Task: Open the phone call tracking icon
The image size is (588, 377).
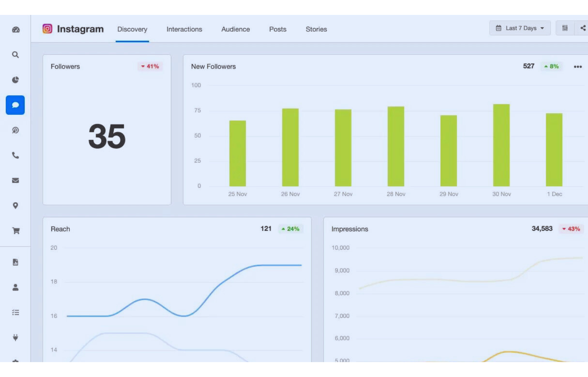Action: 15,156
